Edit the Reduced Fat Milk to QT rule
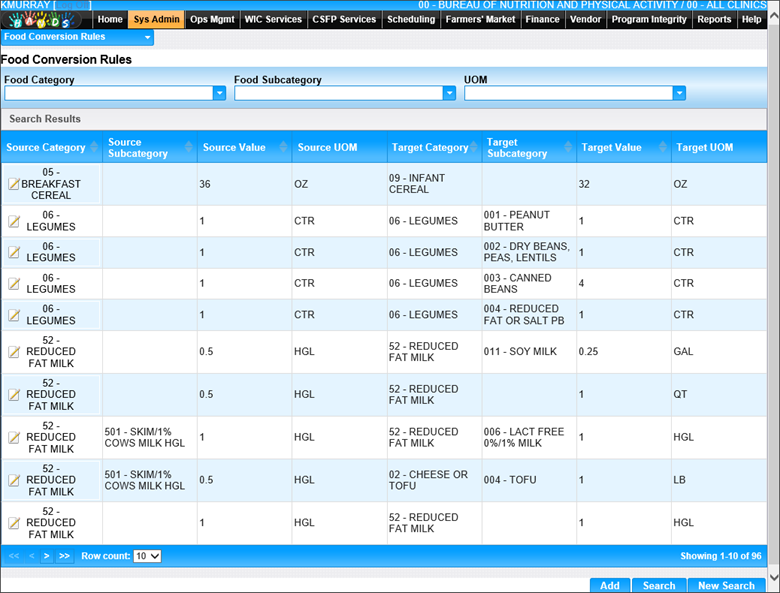This screenshot has height=593, width=780. [14, 395]
